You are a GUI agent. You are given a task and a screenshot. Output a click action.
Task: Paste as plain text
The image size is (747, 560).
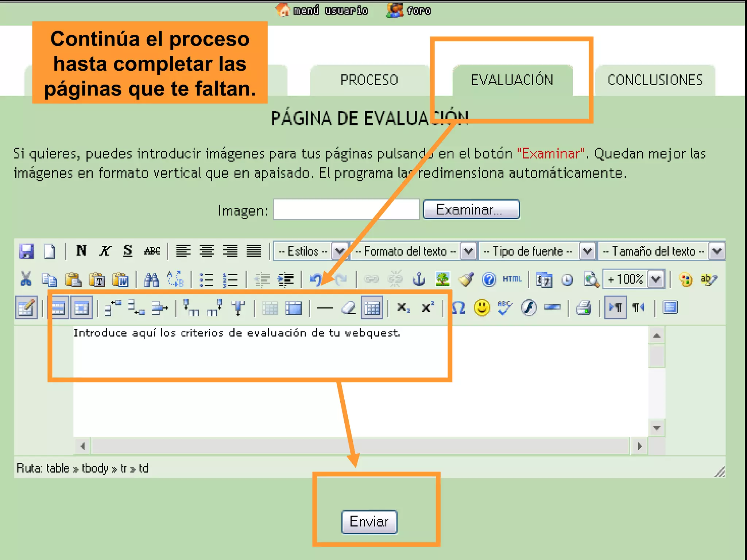coord(97,280)
